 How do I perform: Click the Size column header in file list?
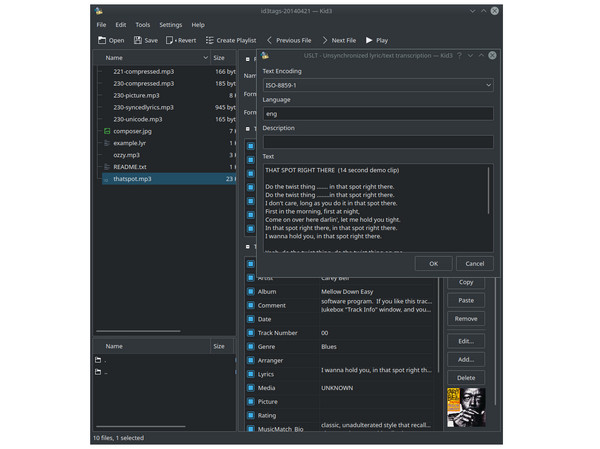coord(223,58)
